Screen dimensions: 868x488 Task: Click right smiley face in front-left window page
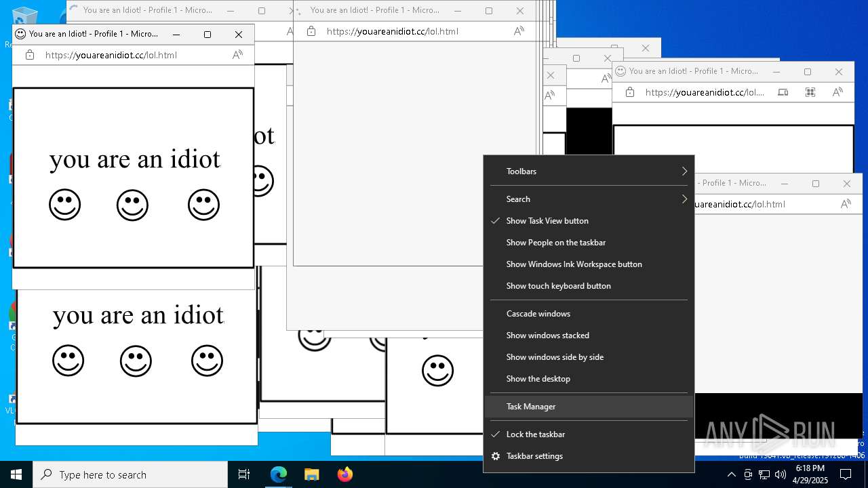click(203, 205)
